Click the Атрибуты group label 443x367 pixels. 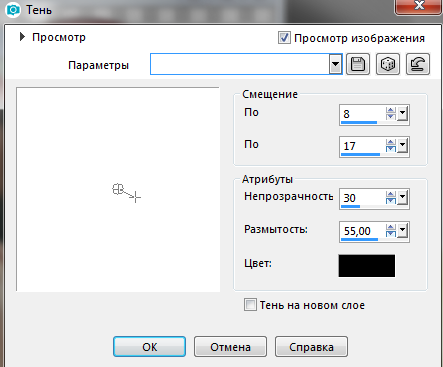tap(267, 179)
